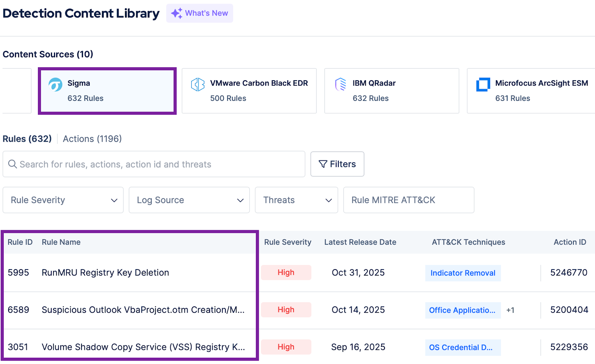Click the Indicator Removal technique link
The image size is (595, 364).
[x=463, y=273]
